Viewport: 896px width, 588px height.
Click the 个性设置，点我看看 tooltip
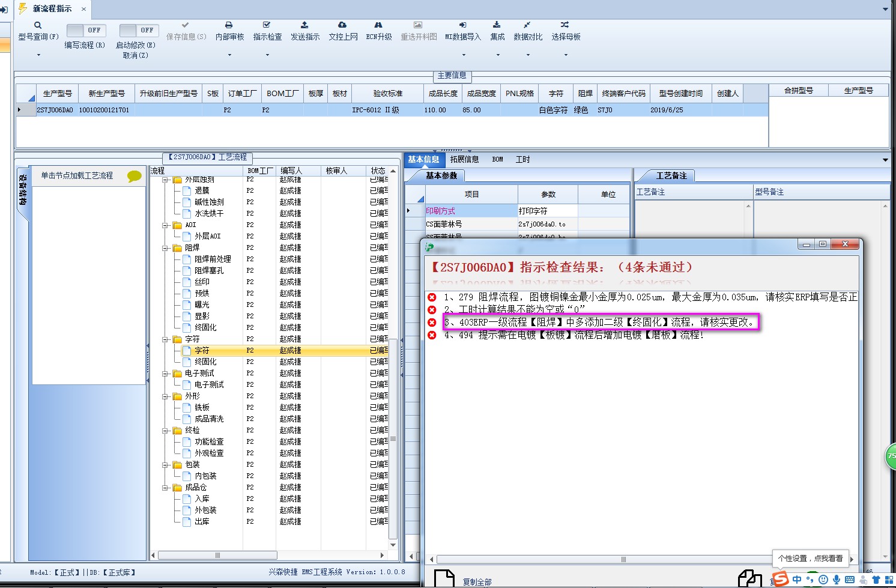tap(810, 558)
